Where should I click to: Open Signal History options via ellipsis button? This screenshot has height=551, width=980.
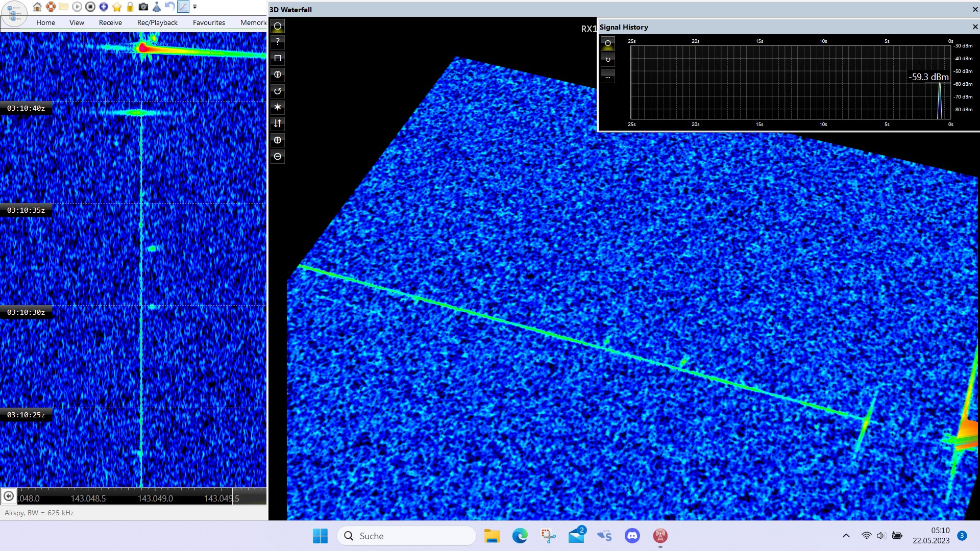[608, 76]
